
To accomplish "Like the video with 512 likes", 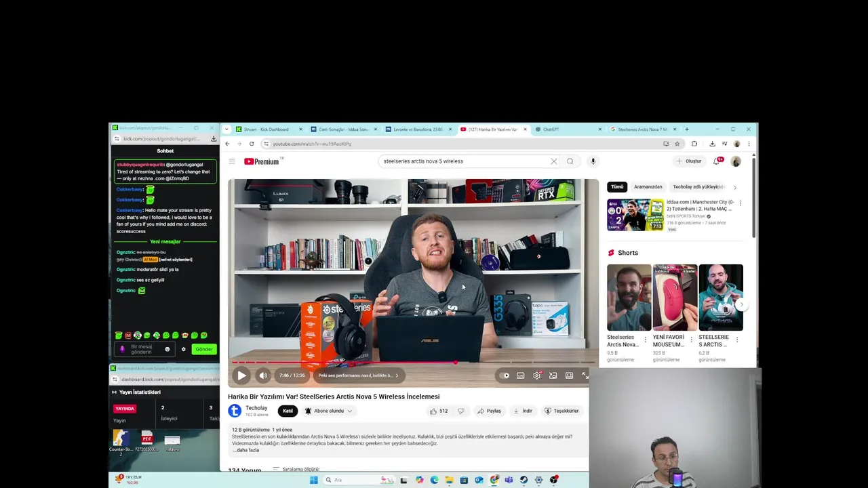I will [438, 411].
